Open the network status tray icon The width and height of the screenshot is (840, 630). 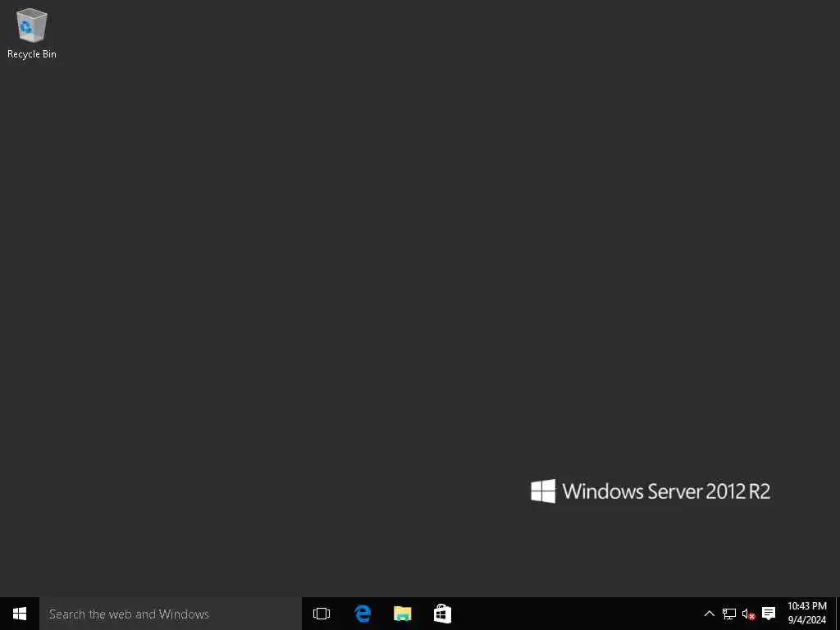click(728, 614)
